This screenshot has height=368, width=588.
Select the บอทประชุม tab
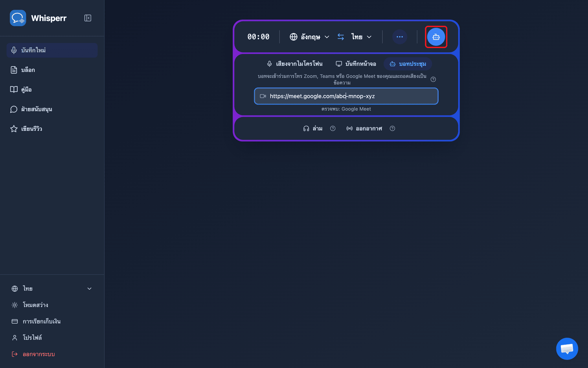coord(408,64)
